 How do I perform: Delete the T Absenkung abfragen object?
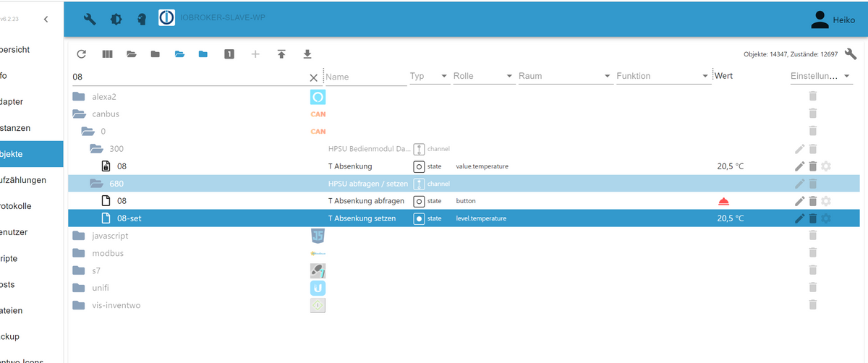(x=813, y=201)
